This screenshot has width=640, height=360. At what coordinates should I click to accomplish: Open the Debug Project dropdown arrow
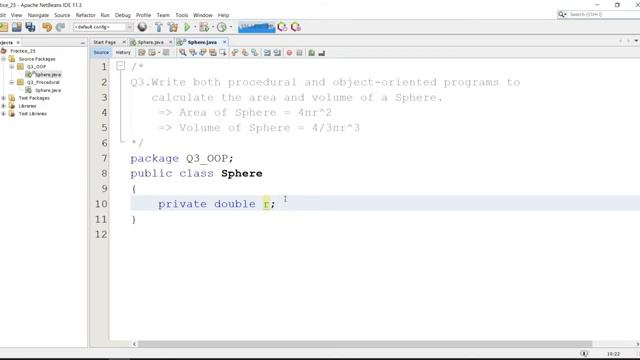pos(213,27)
